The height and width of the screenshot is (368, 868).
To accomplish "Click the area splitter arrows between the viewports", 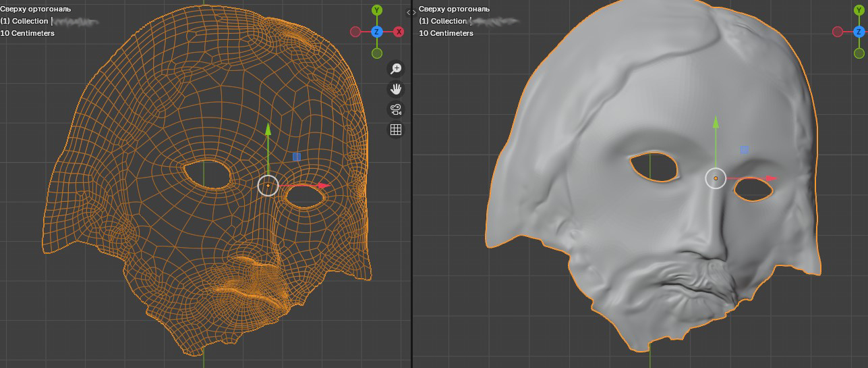I will pos(411,12).
